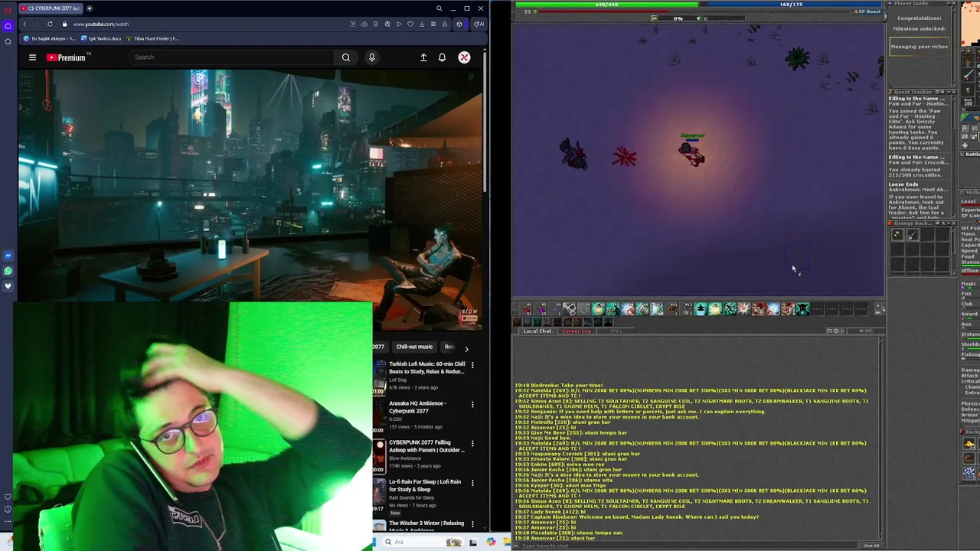This screenshot has height=551, width=980.
Task: Use the purple mana potion hotkey slot
Action: pyautogui.click(x=541, y=309)
